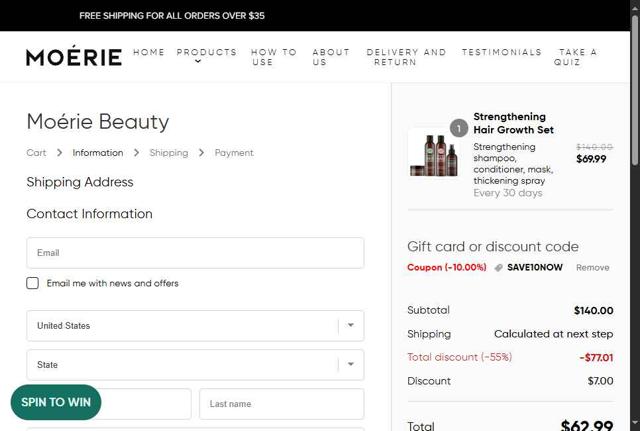Open the State dropdown
Screen dimensions: 640x431
(x=195, y=365)
